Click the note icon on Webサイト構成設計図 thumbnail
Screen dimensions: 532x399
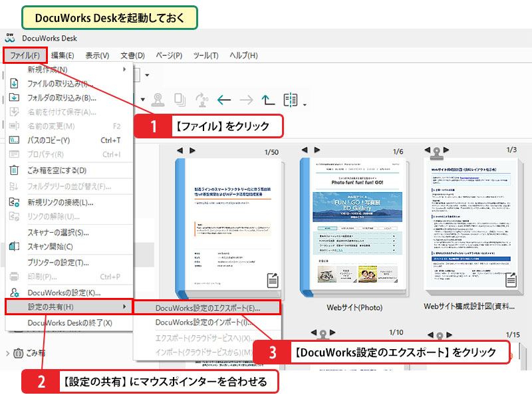pos(511,279)
